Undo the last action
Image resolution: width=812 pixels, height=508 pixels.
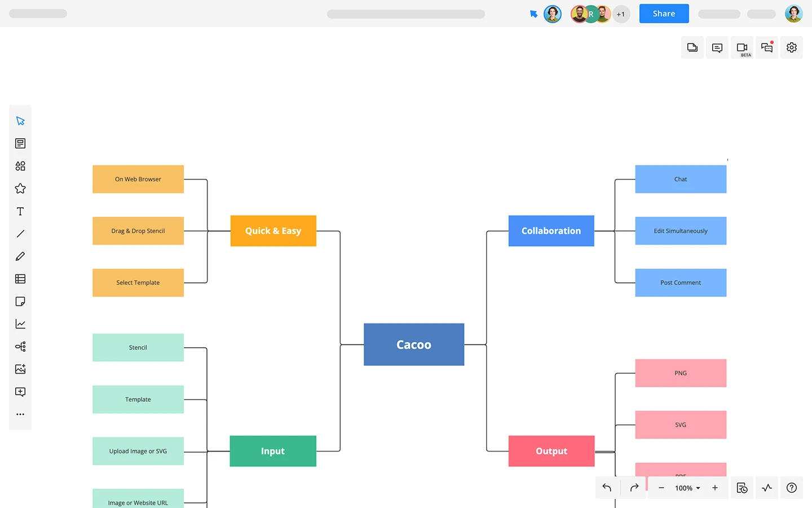607,488
